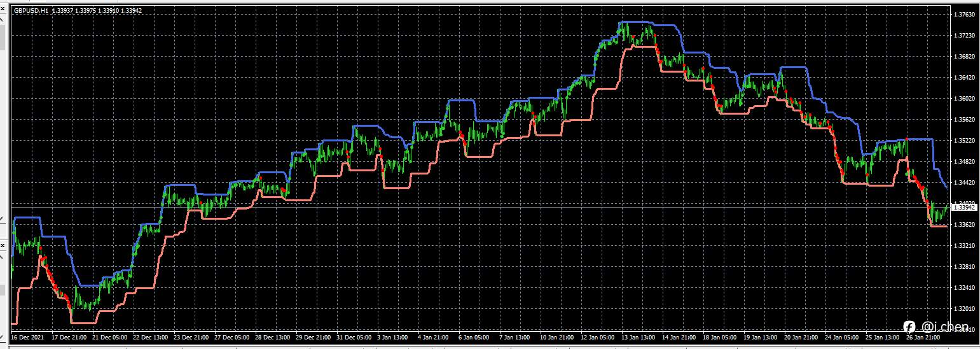
Task: Click price axis label 1.37230
Action: (x=965, y=35)
